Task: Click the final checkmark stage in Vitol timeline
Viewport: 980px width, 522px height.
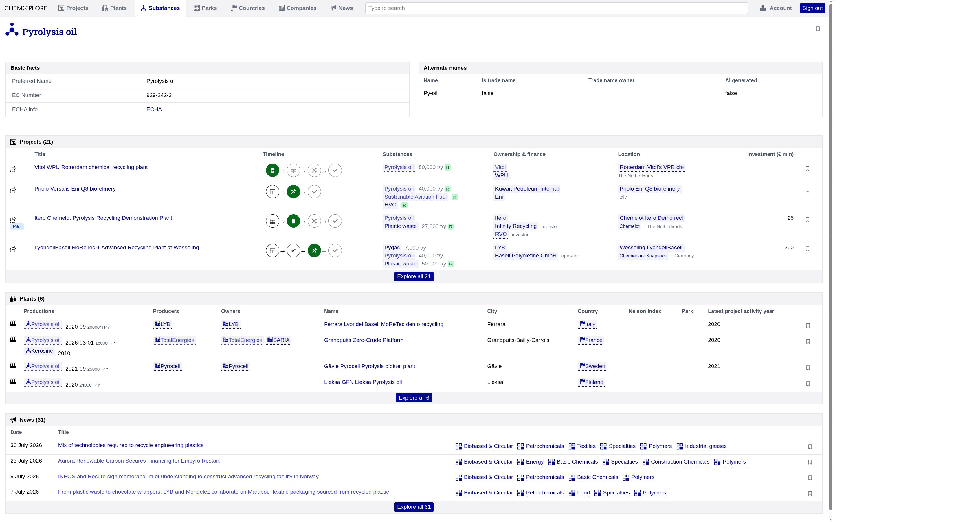Action: tap(335, 171)
